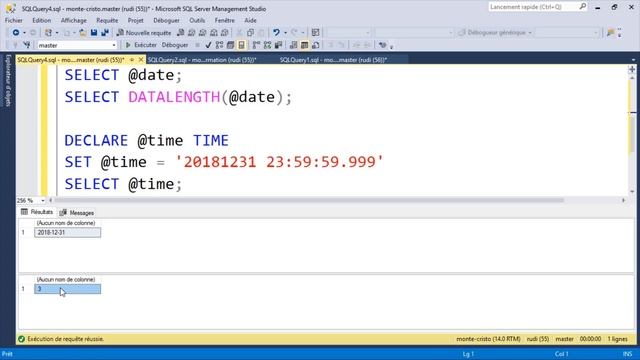The width and height of the screenshot is (640, 360).
Task: Click the monte-cristo (14.0 RTM) status entry
Action: 488,339
